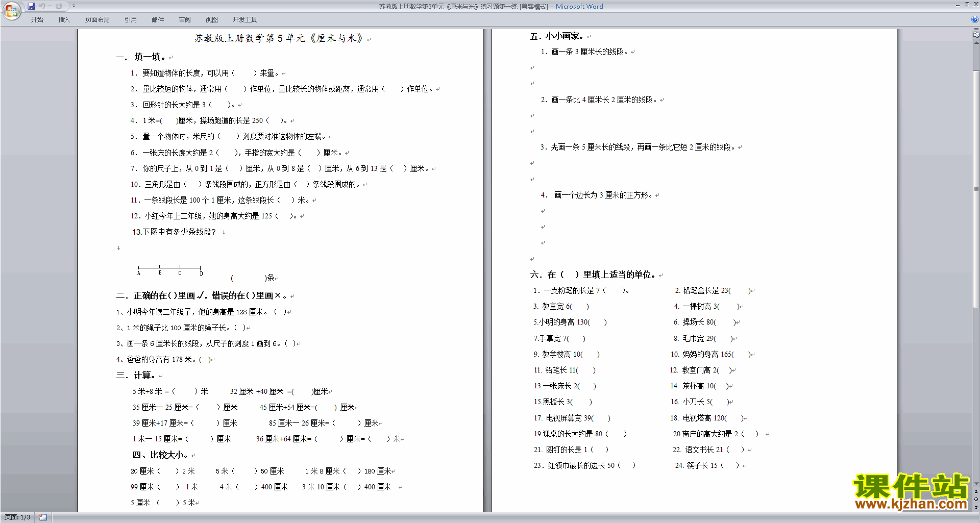Open the 邮件 ribbon tab
Screen dimensions: 980x523
click(158, 19)
